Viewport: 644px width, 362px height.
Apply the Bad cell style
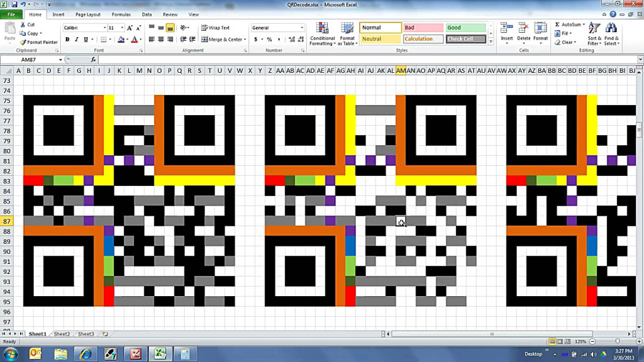pos(423,27)
